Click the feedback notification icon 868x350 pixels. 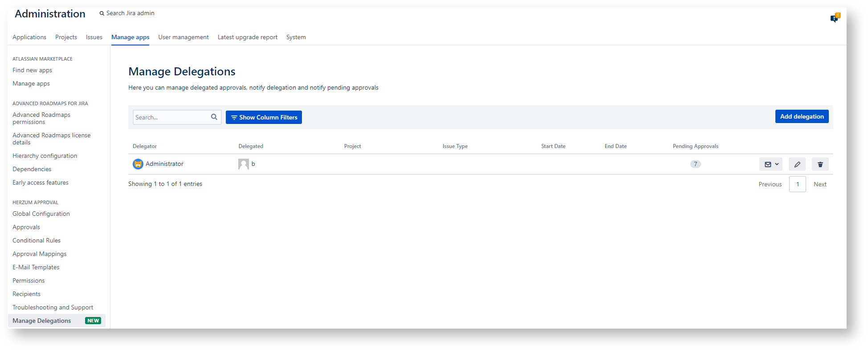(834, 18)
